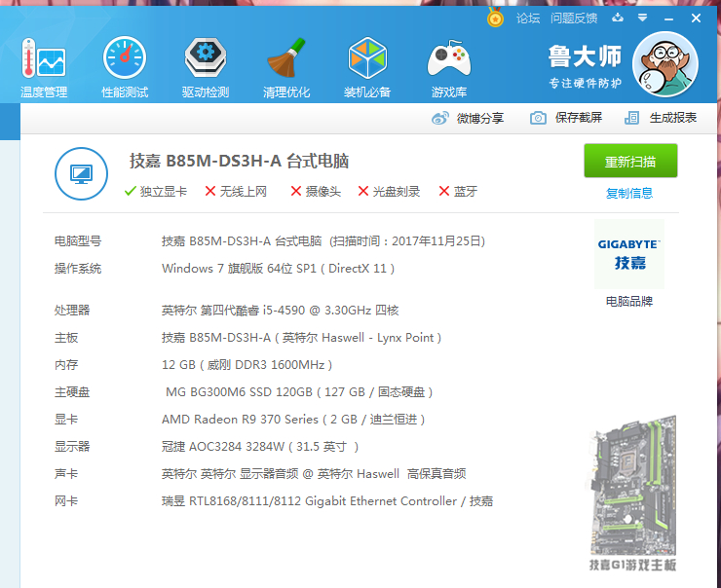The image size is (721, 588).
Task: Click green checkmark beside 独立显卡
Action: coord(131,191)
